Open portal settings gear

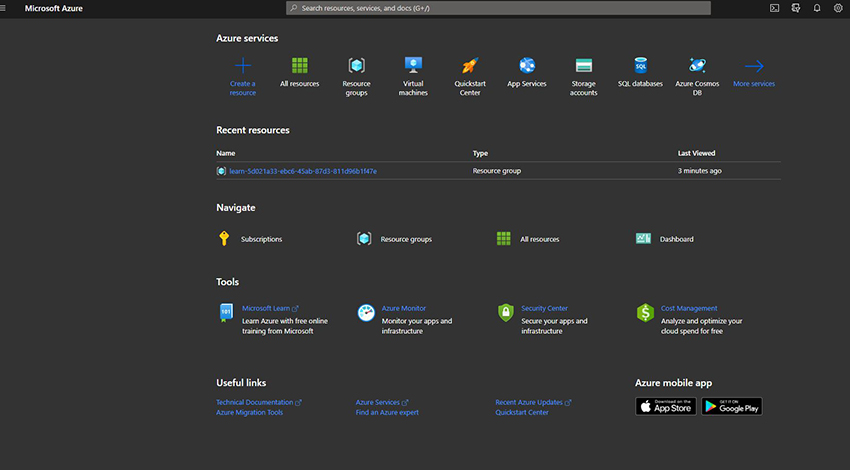click(838, 8)
